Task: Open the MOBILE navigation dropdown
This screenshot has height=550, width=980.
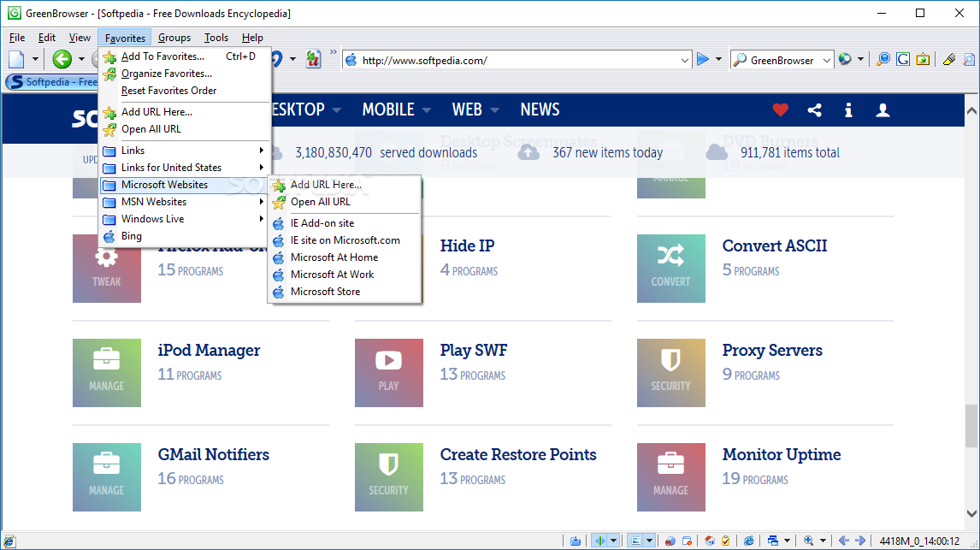Action: click(x=397, y=110)
